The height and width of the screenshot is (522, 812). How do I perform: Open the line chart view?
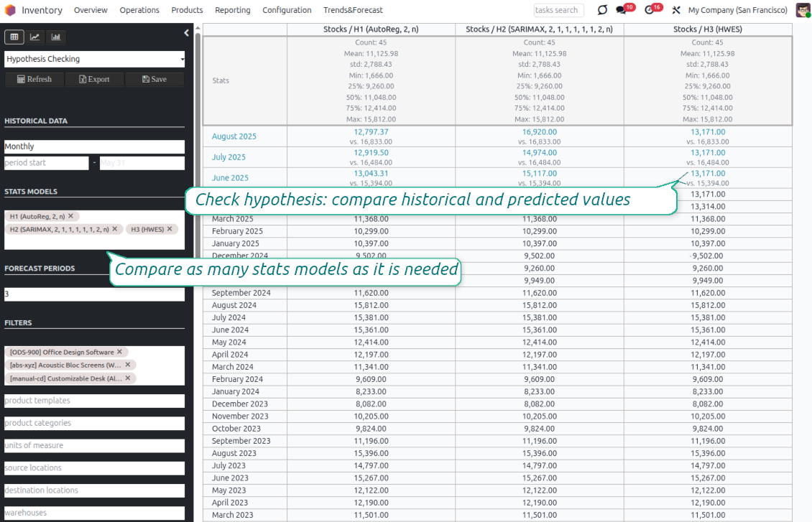point(34,37)
